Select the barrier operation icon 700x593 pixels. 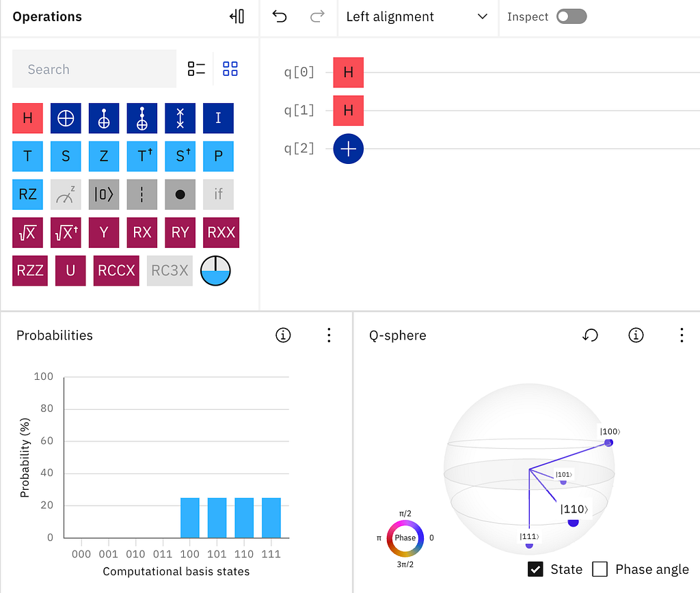coord(142,195)
